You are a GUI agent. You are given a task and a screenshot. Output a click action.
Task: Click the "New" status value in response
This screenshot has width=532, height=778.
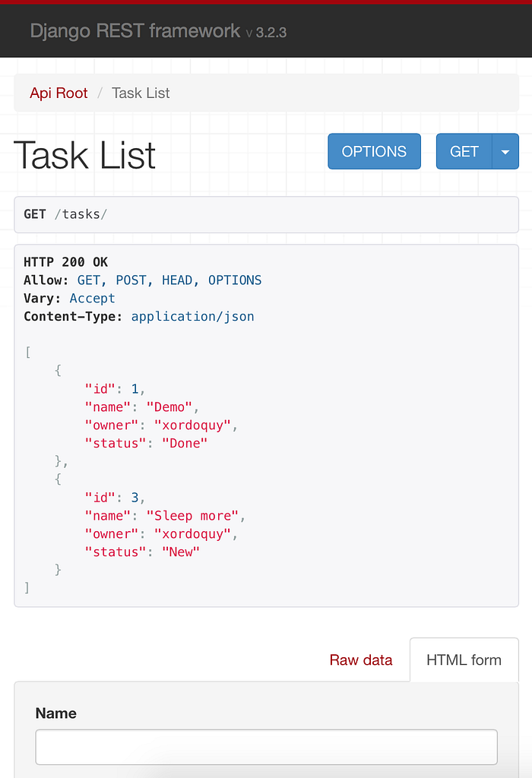click(181, 552)
